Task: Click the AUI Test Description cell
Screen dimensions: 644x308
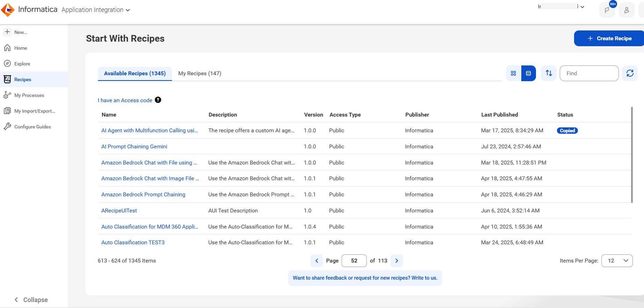Action: click(x=233, y=211)
